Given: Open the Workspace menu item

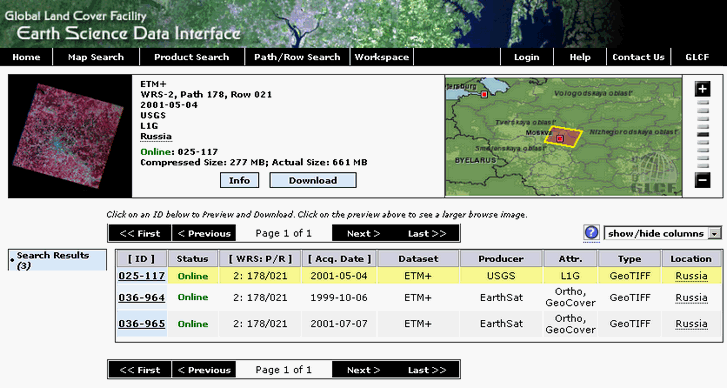Looking at the screenshot, I should [x=382, y=57].
